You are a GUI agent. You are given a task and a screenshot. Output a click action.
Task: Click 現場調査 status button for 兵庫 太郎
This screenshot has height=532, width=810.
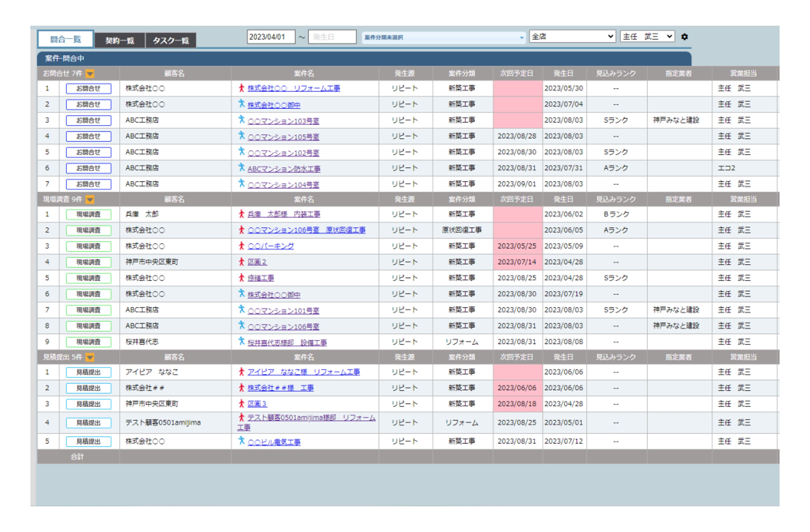pos(88,214)
